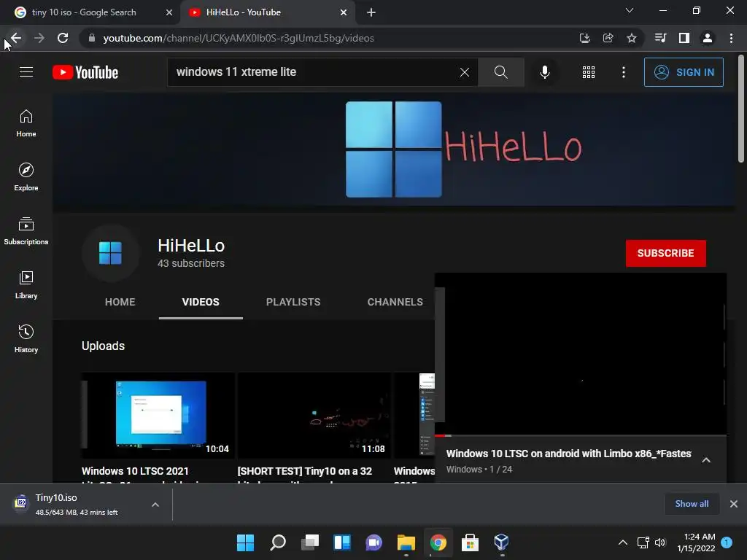Open Library in the sidebar

(26, 285)
